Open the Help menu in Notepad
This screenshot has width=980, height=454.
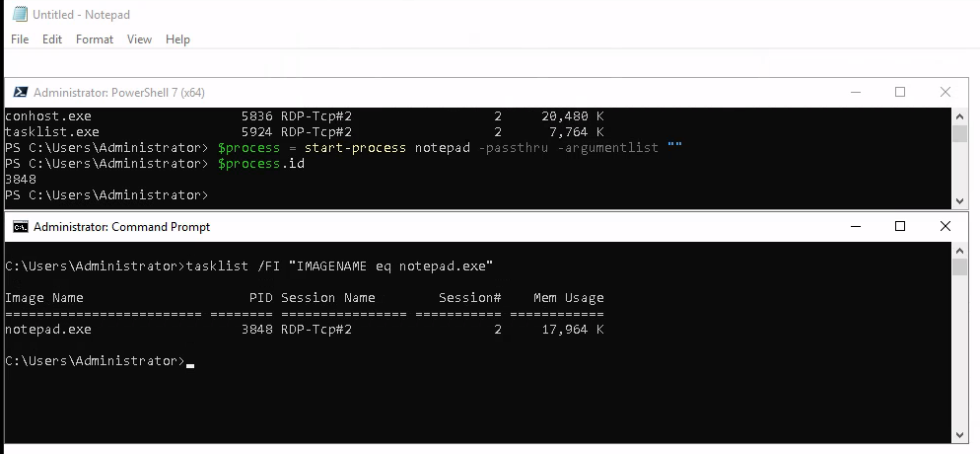177,38
